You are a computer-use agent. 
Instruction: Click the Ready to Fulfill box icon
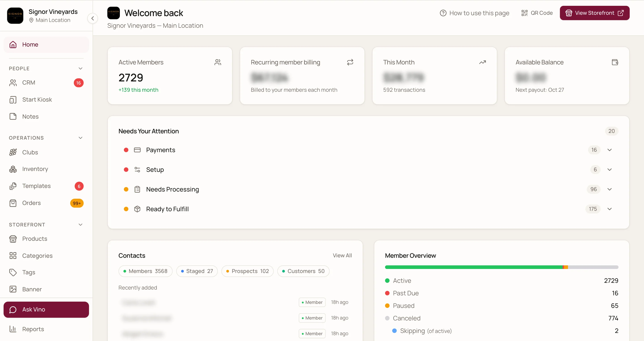[x=137, y=209]
